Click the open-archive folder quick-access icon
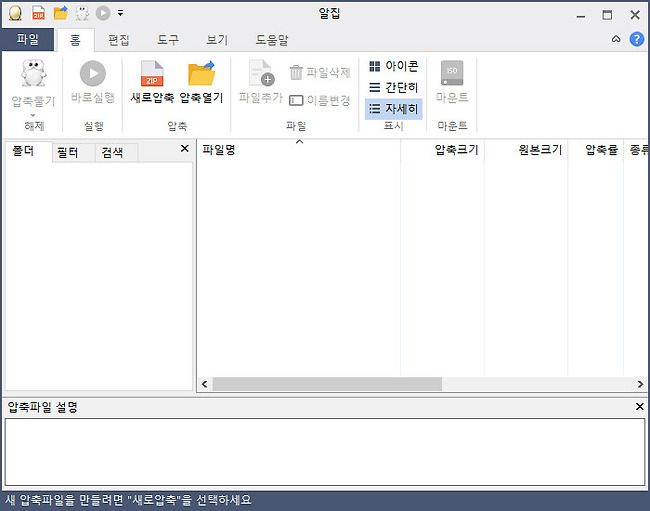650x511 pixels. point(61,13)
